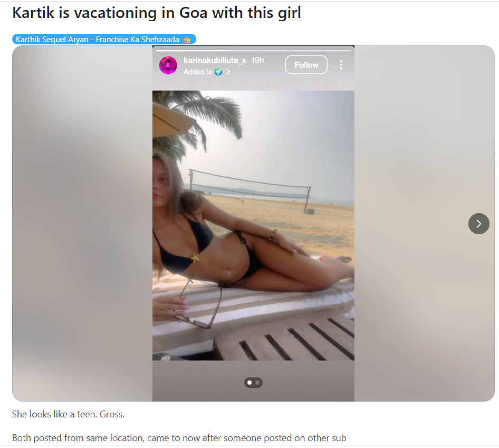Click the "Both posted from same location" line
The height and width of the screenshot is (448, 499).
[x=179, y=438]
